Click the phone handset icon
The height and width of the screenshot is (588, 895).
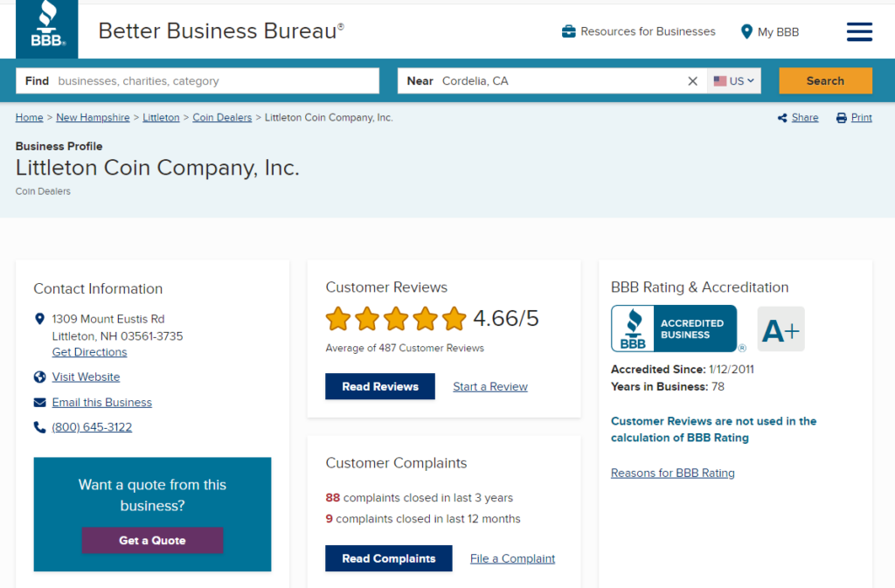pos(39,427)
